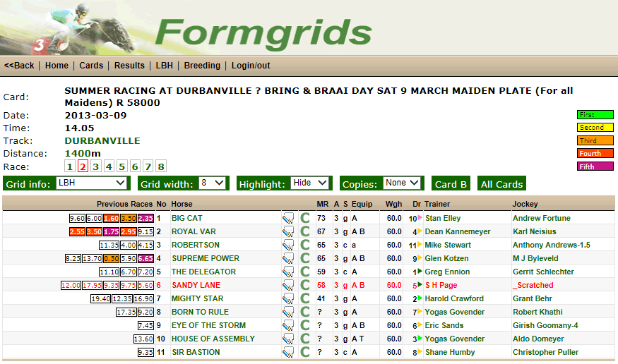
Task: Open comment icon for EYE OF THE STORM
Action: (288, 325)
